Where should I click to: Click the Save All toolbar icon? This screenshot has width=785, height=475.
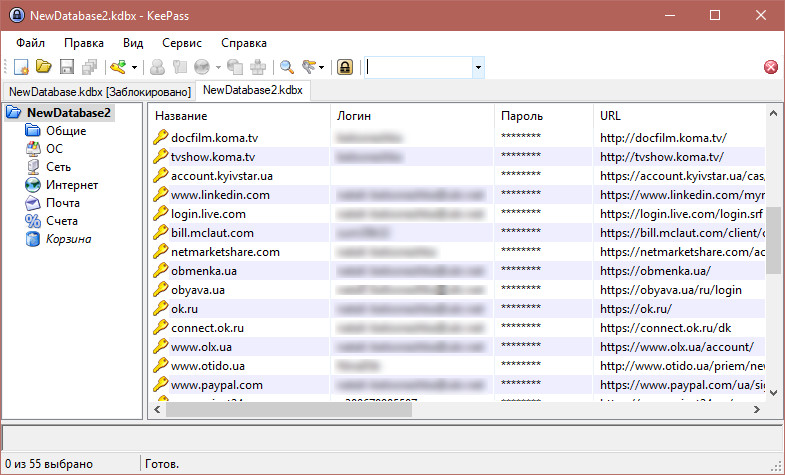(x=90, y=67)
